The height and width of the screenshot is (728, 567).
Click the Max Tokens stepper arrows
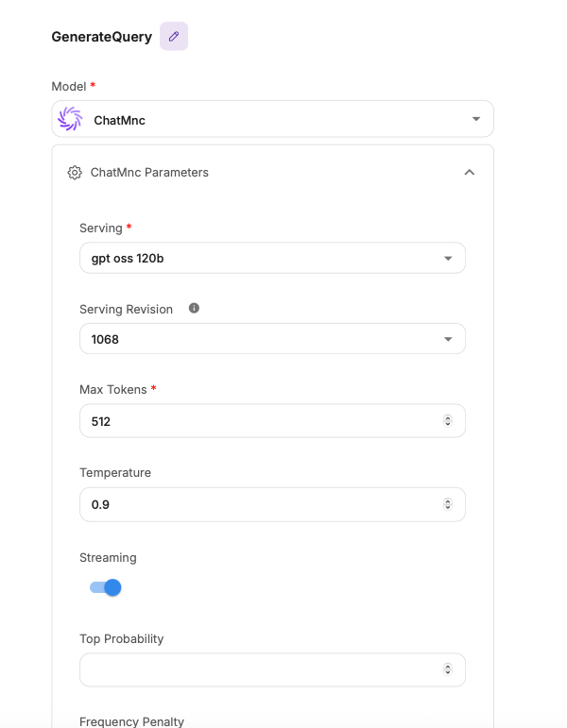tap(447, 421)
